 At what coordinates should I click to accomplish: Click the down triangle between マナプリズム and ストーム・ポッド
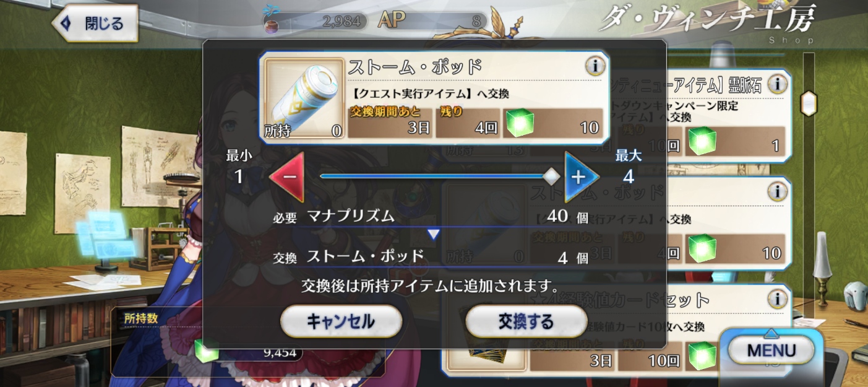434,234
